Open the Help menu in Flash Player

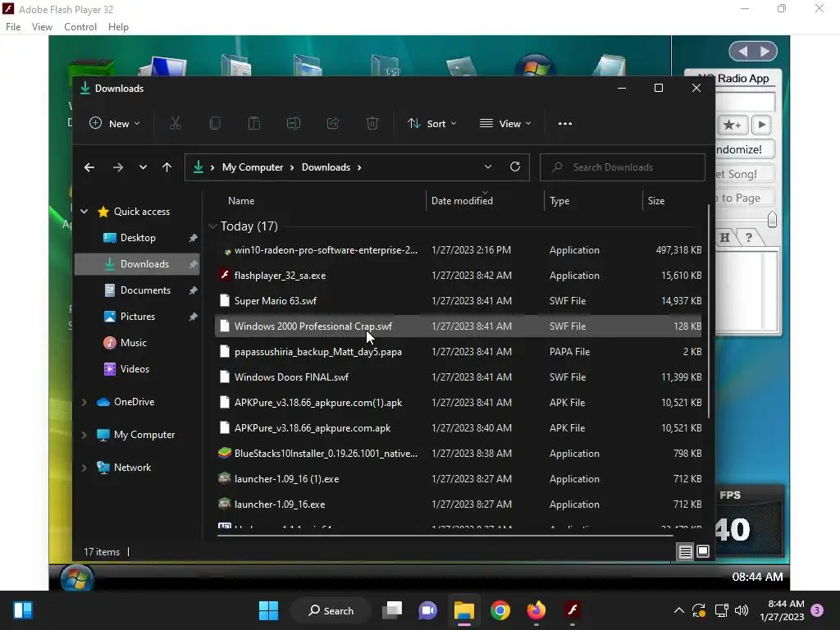(x=118, y=27)
